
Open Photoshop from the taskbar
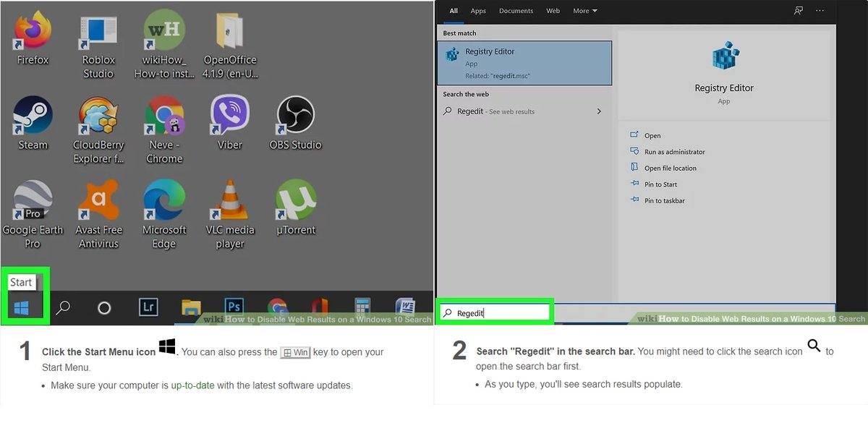tap(233, 307)
